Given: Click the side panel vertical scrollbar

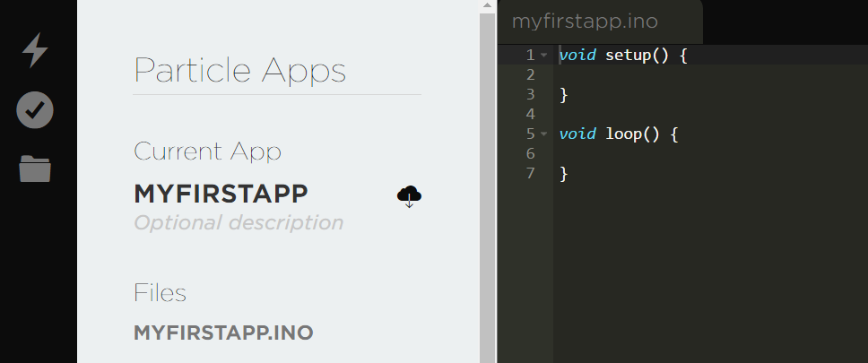Looking at the screenshot, I should coord(487,179).
